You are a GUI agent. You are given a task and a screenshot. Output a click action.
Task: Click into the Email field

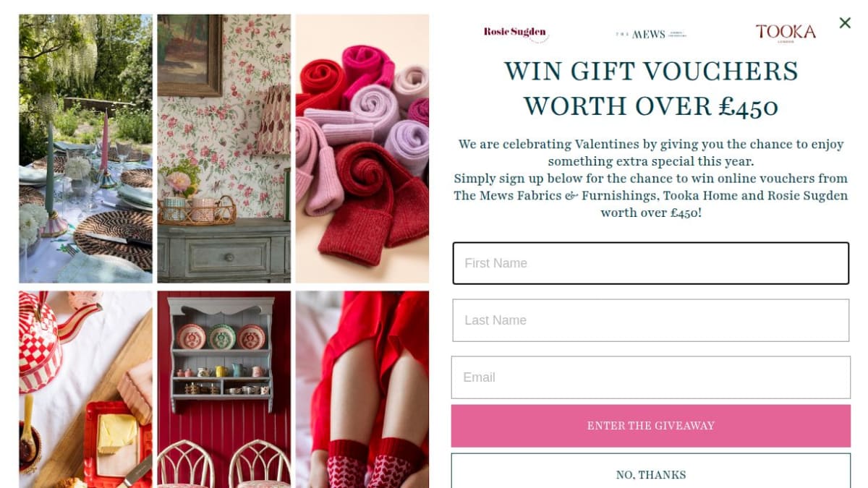coord(650,377)
